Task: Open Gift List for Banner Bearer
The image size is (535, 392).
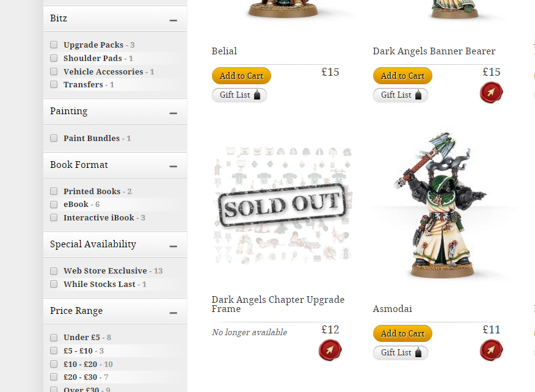Action: (x=400, y=95)
